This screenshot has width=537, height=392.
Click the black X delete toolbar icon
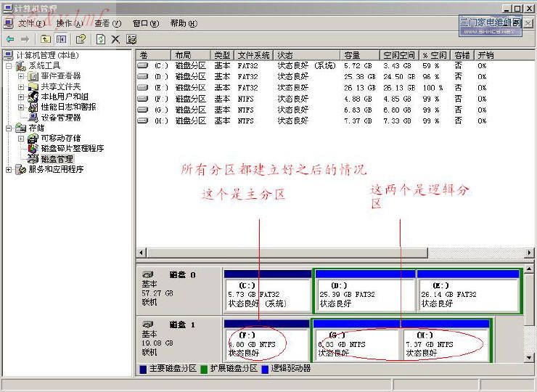[x=115, y=39]
